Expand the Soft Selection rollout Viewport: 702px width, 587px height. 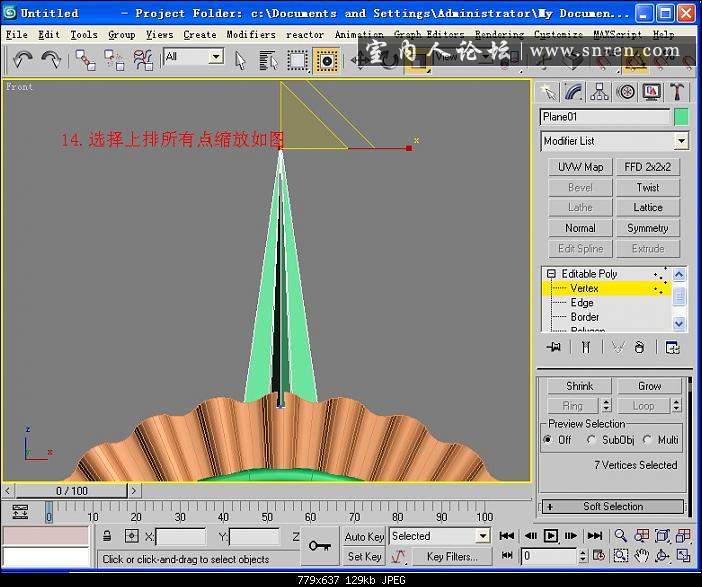point(613,507)
